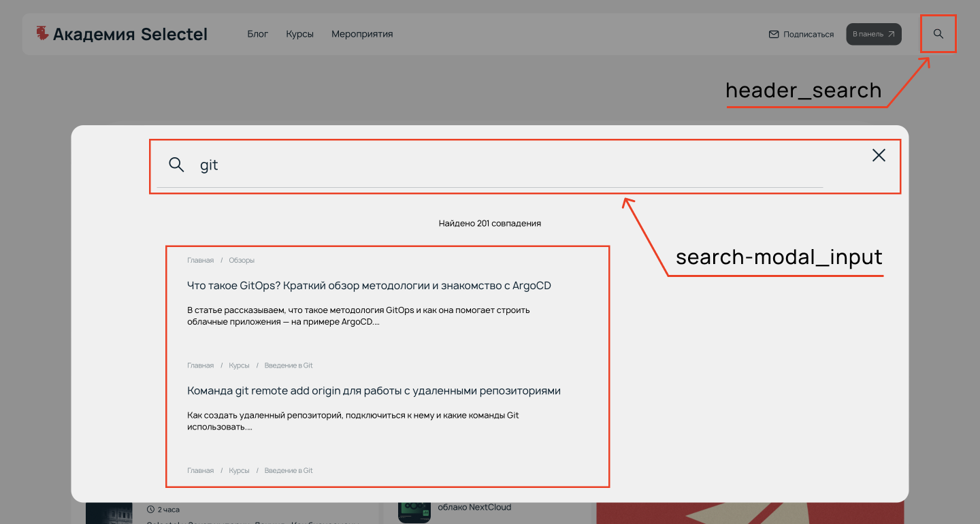
Task: Click the 'Как создать удаленный репозиторий' description
Action: (353, 421)
